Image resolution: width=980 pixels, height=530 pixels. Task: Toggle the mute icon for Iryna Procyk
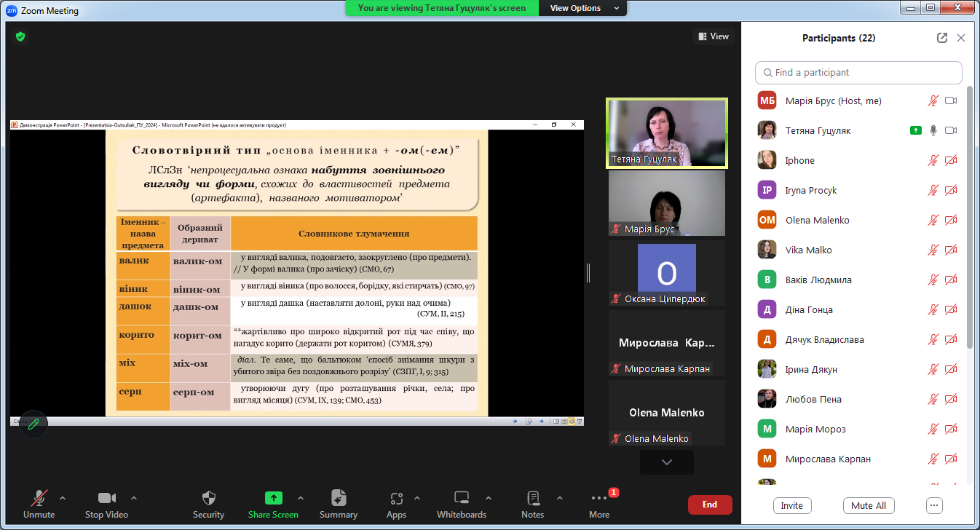(x=933, y=191)
